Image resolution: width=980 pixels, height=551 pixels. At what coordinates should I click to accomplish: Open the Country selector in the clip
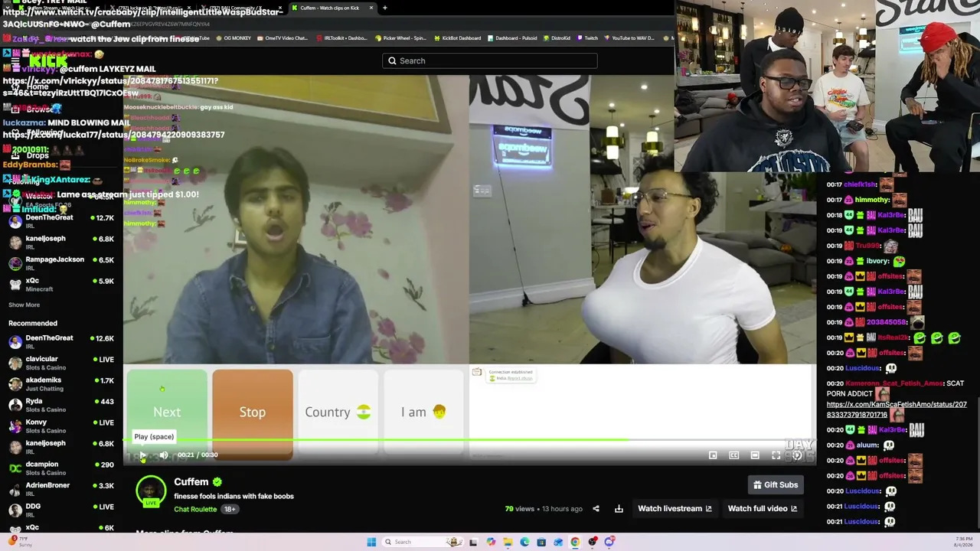click(338, 412)
